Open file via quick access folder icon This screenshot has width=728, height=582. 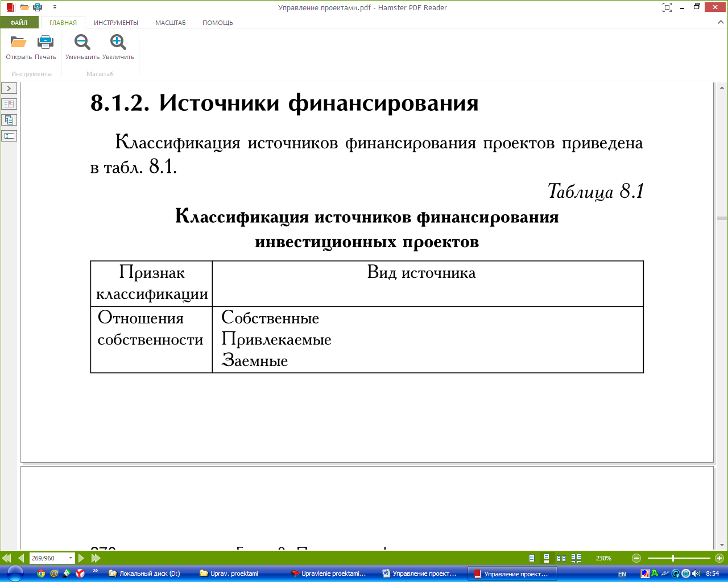(x=24, y=7)
